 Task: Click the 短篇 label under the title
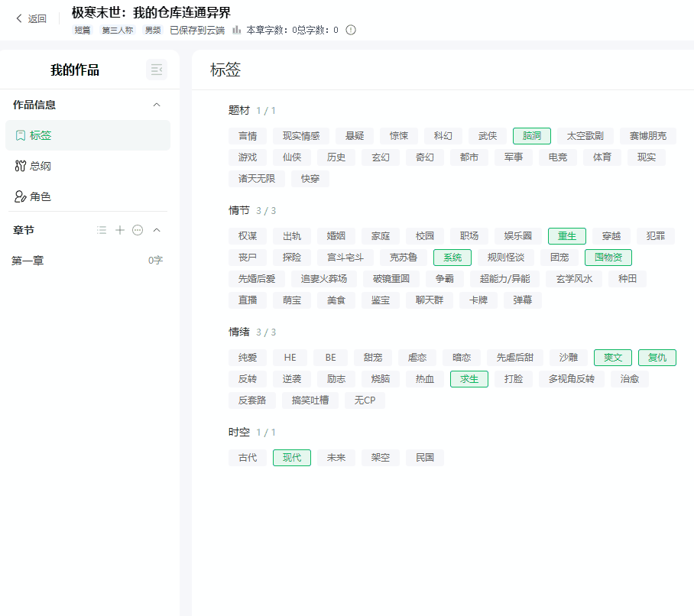83,30
